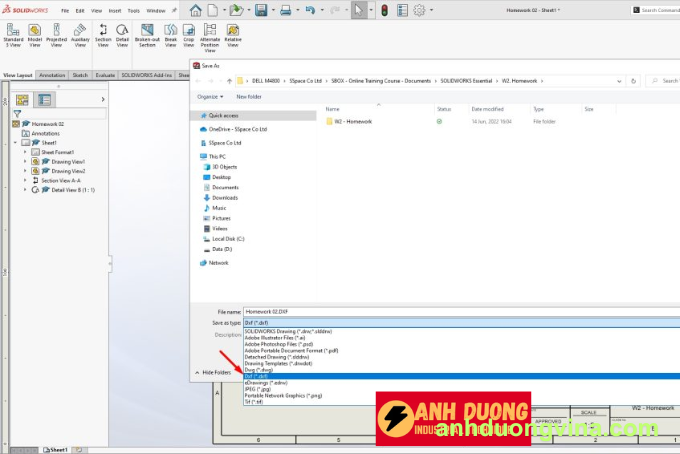Image resolution: width=680 pixels, height=454 pixels.
Task: Select the Broken-out Section tool
Action: [147, 36]
